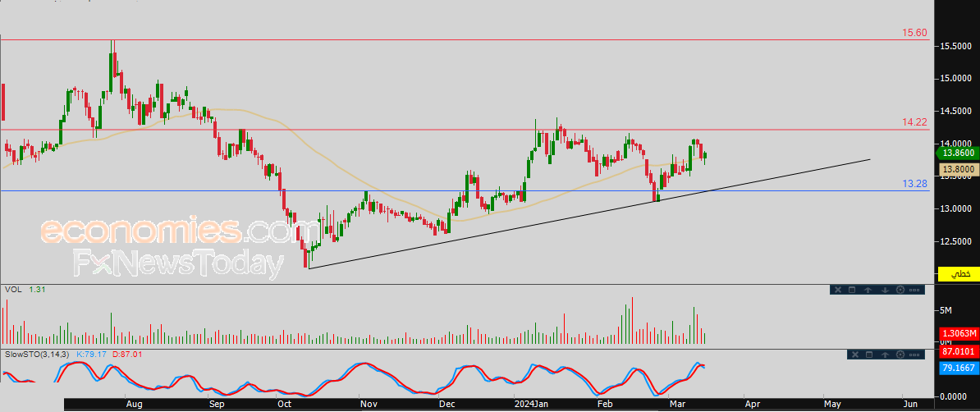Select the 13.8000 moving average price tag
The height and width of the screenshot is (412, 980).
[959, 169]
